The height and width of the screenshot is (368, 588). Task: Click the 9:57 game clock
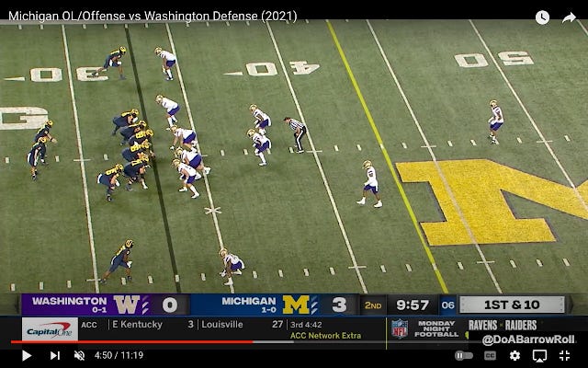(413, 305)
